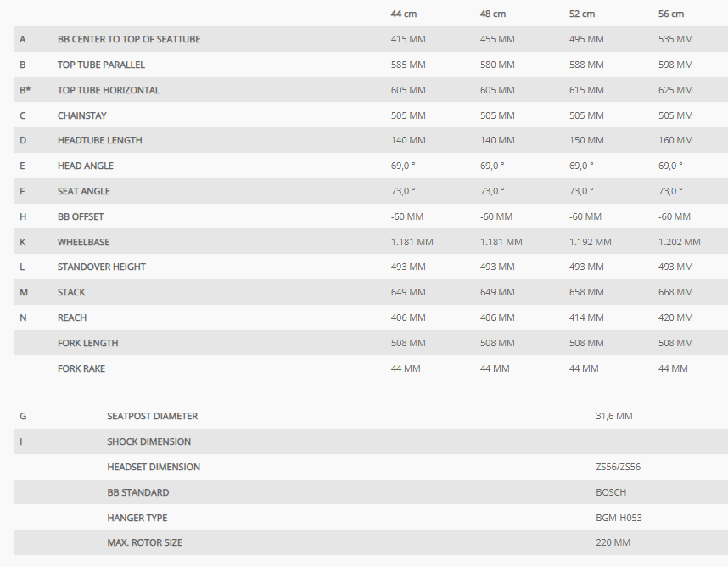This screenshot has width=728, height=567.
Task: Click the SEATPOST DIAMETER value 31,6 MM
Action: (x=613, y=416)
